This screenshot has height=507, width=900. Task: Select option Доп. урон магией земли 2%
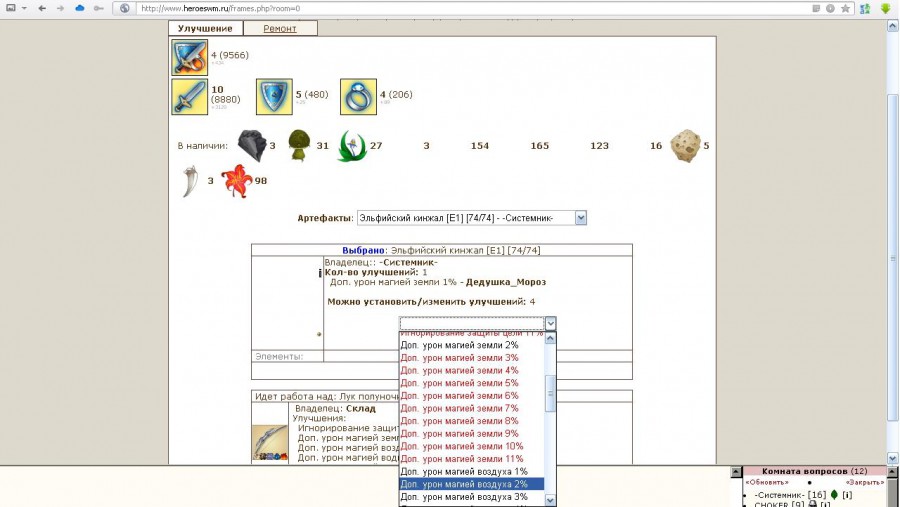tap(471, 345)
